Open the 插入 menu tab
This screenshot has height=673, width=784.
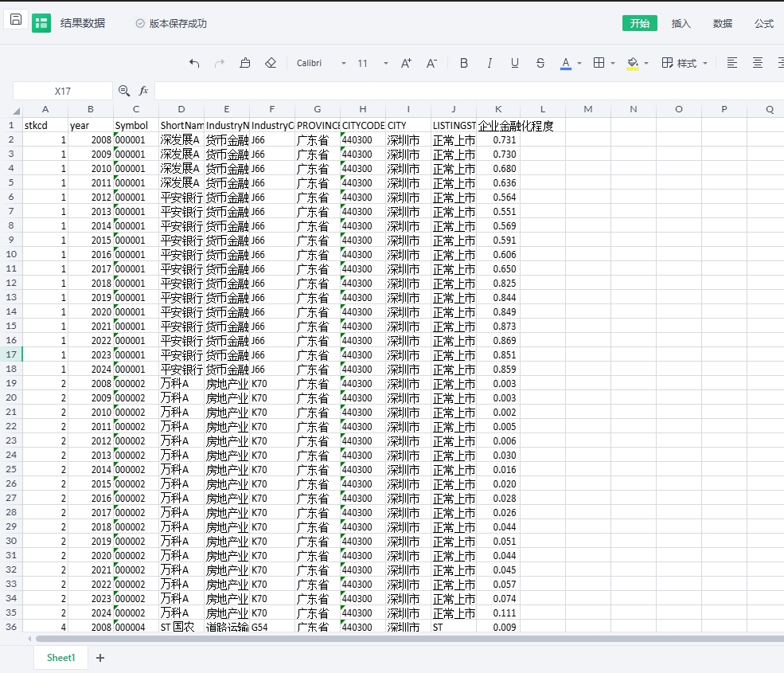point(681,24)
